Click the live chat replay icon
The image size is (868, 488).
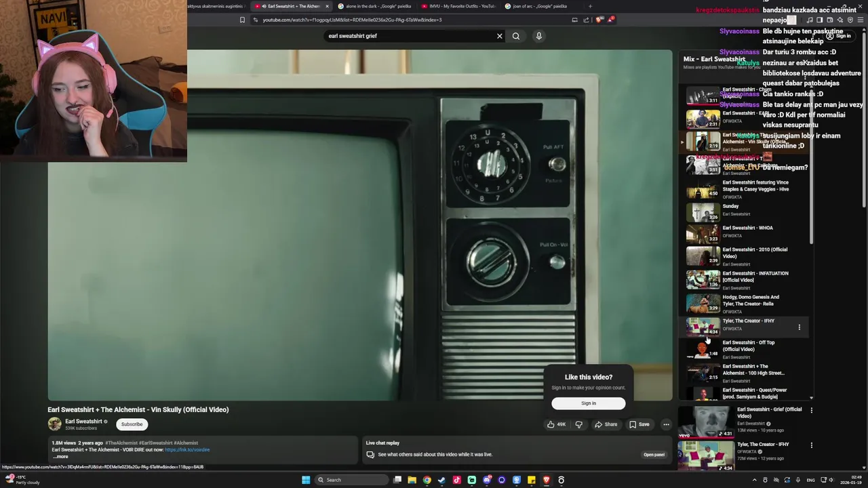coord(370,455)
